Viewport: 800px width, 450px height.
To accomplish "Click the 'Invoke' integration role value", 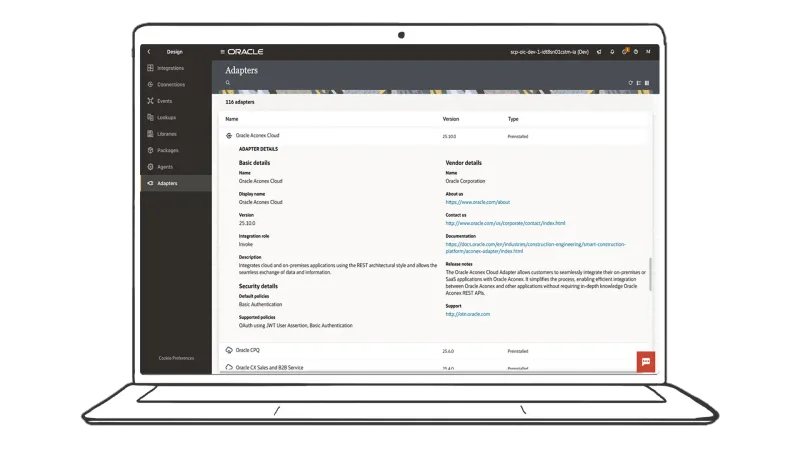I will click(245, 244).
